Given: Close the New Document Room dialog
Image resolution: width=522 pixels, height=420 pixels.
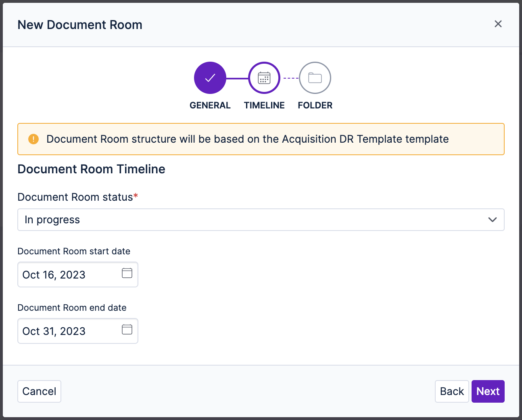Looking at the screenshot, I should pos(498,24).
